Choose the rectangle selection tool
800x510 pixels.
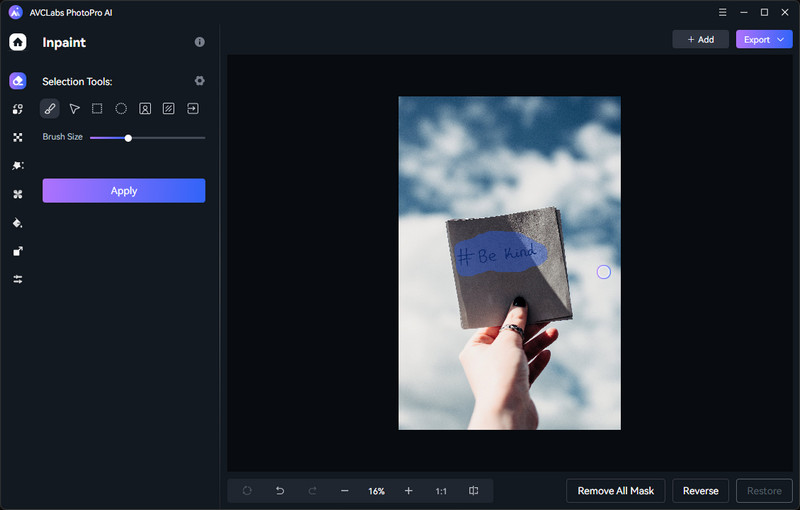(x=97, y=109)
